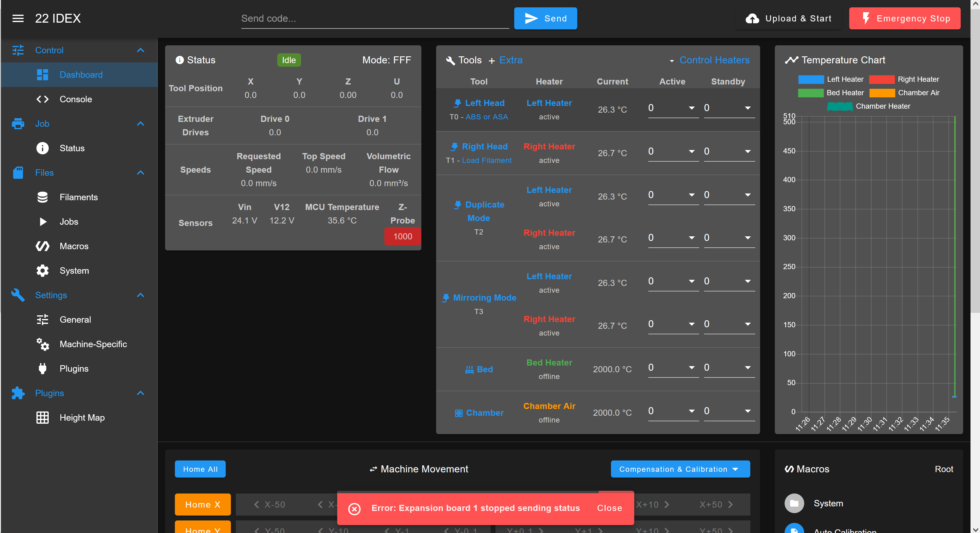980x533 pixels.
Task: Toggle Chamber Air series in chart legend
Action: [x=904, y=93]
